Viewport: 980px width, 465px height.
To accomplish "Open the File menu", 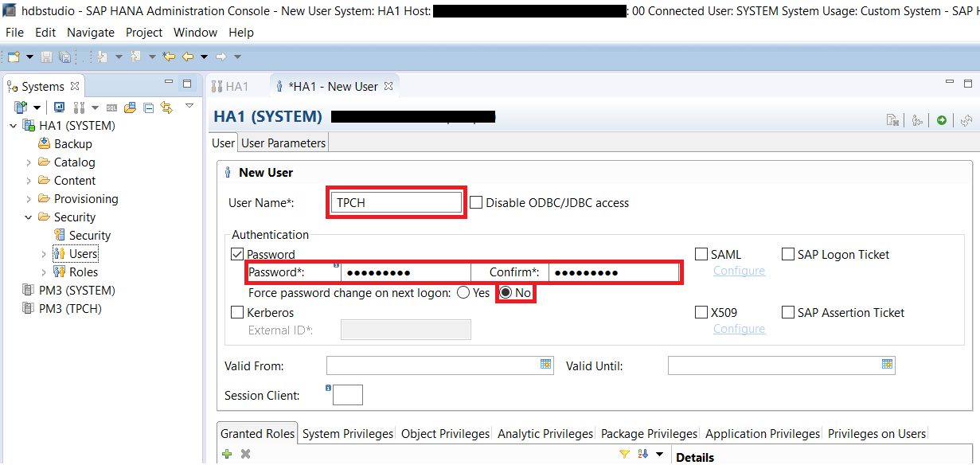I will [14, 33].
